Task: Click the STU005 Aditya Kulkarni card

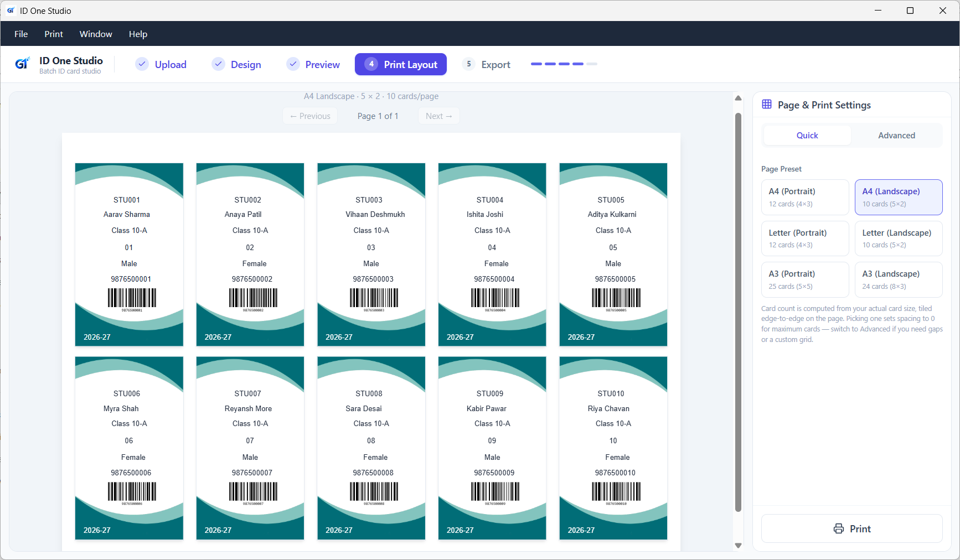Action: pos(613,255)
